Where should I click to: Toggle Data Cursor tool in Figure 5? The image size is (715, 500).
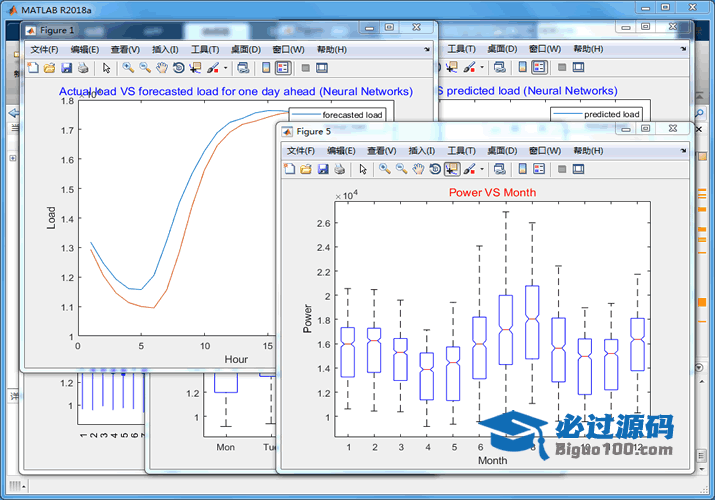point(452,169)
